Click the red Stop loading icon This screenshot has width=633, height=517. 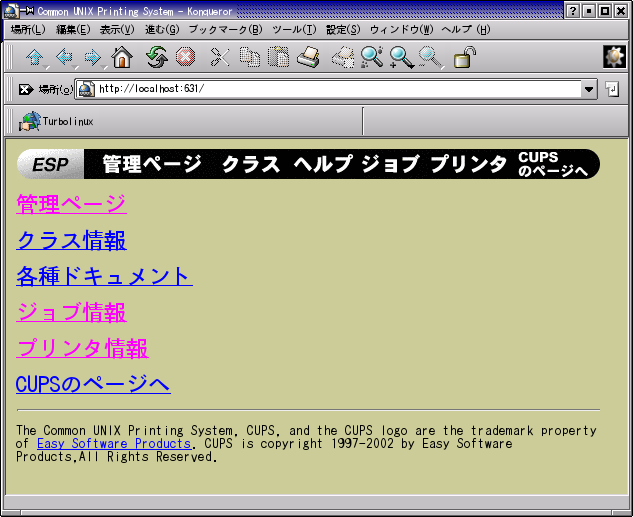tap(186, 57)
